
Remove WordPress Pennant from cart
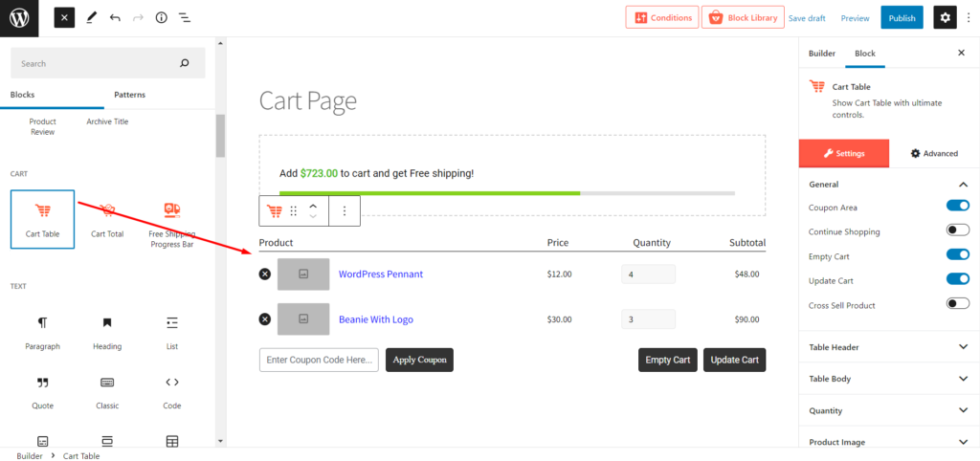tap(265, 274)
